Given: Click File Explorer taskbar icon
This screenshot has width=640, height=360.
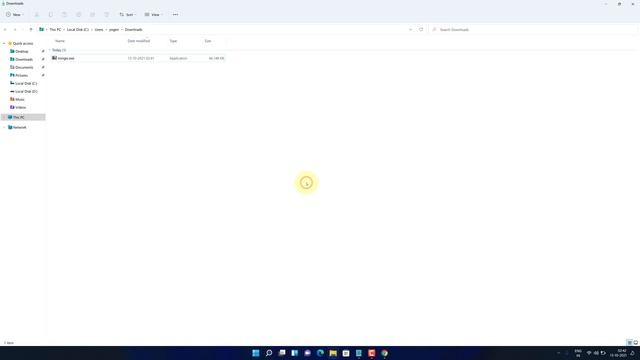Looking at the screenshot, I should click(333, 353).
